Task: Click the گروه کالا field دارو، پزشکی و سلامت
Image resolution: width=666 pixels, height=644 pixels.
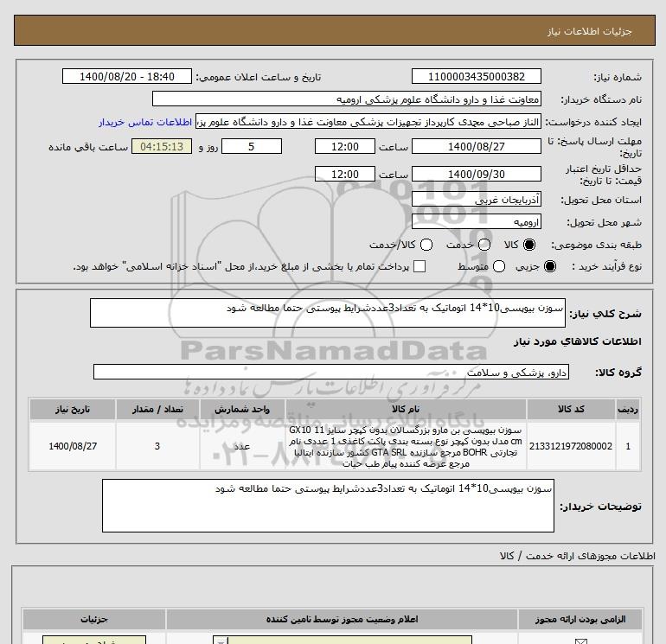Action: (331, 372)
